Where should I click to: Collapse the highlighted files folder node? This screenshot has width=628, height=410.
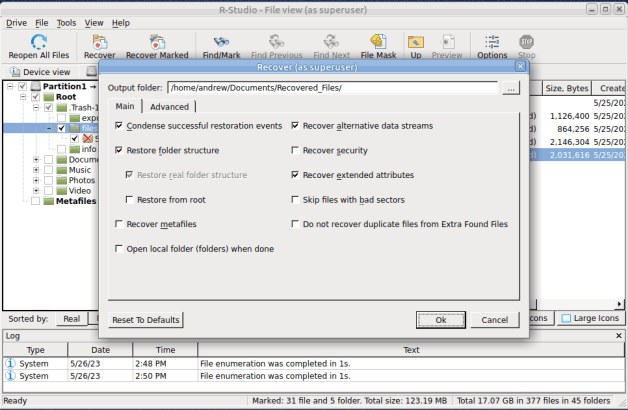[49, 128]
